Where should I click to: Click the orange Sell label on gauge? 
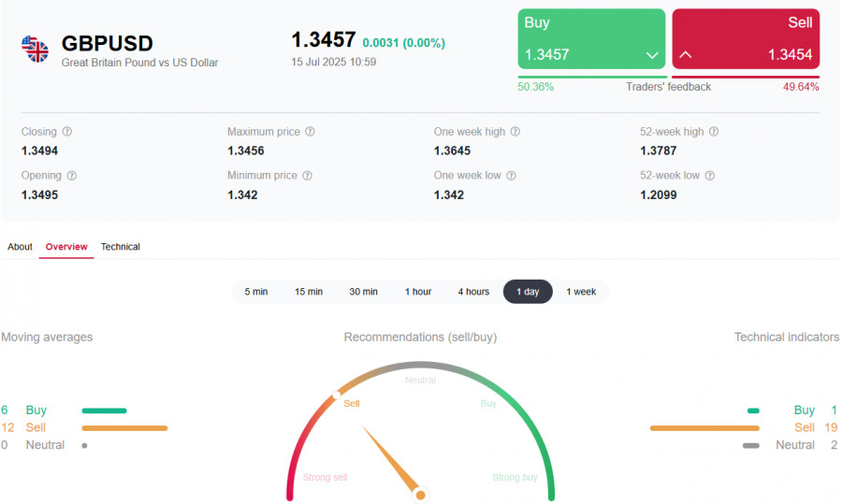(352, 404)
